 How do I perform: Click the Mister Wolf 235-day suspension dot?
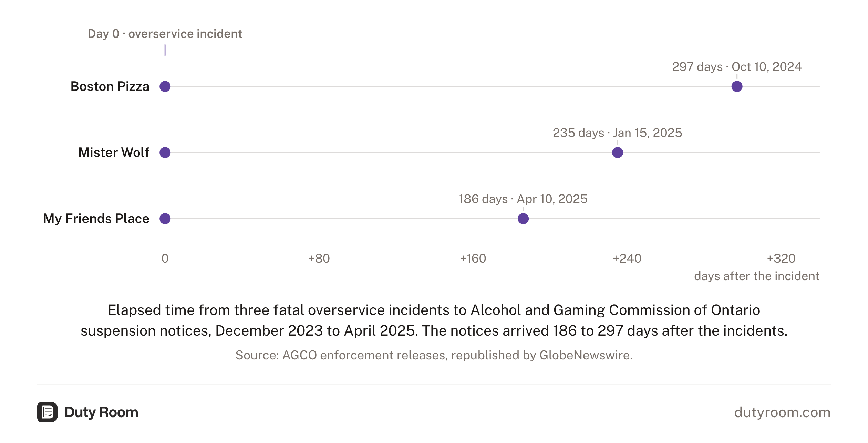(x=618, y=152)
